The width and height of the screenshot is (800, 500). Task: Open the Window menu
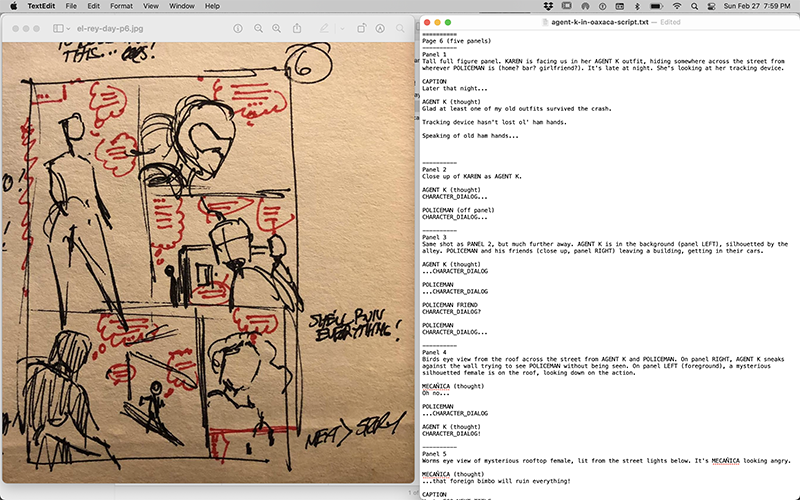[182, 6]
